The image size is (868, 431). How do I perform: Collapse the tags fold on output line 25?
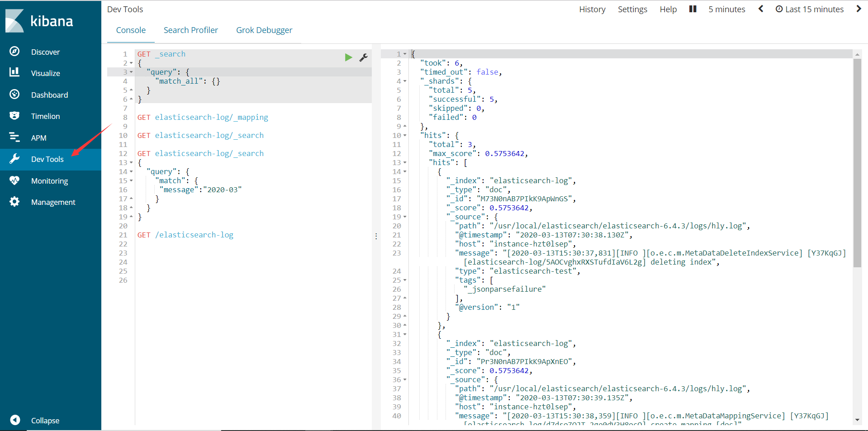pos(405,280)
